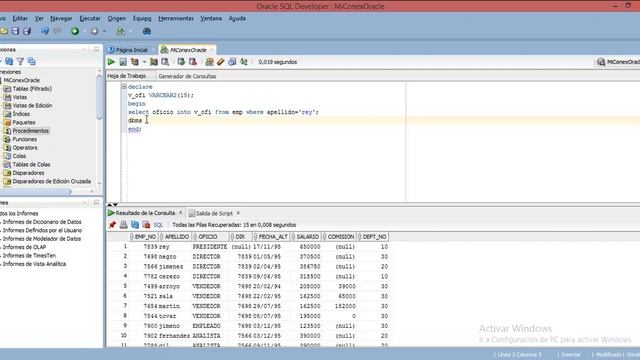Go forward with grey arrow navigation icon

pyautogui.click(x=94, y=31)
